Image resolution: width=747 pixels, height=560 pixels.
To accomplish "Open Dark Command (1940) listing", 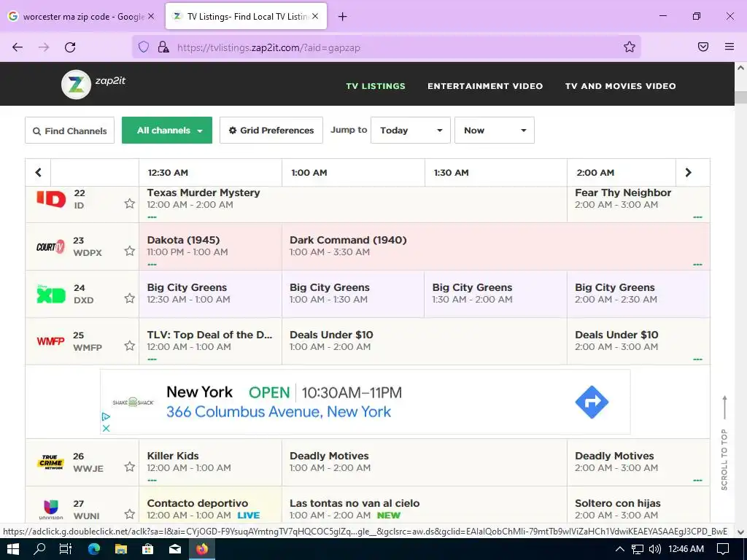I will coord(496,246).
